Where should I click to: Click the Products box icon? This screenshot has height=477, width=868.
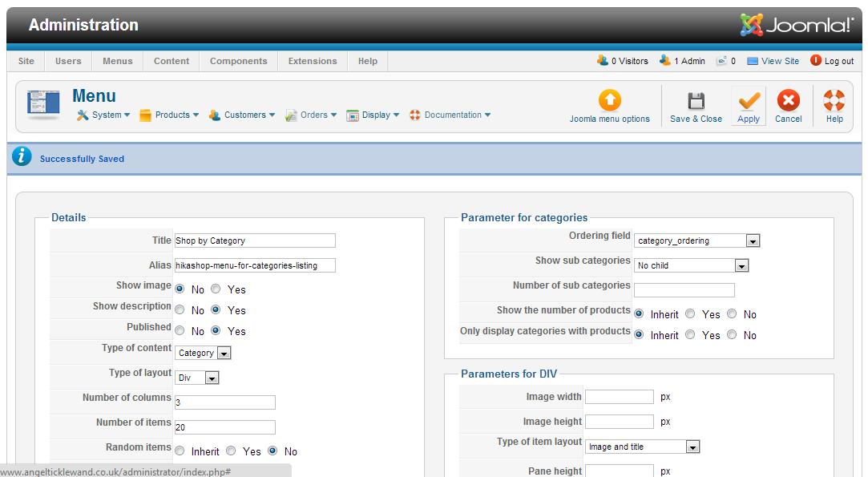[x=145, y=115]
